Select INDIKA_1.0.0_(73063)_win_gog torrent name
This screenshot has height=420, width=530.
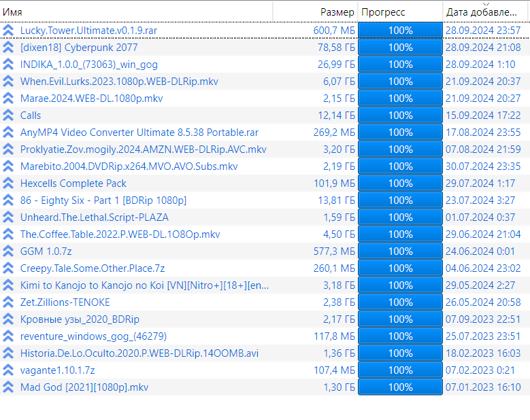(89, 65)
